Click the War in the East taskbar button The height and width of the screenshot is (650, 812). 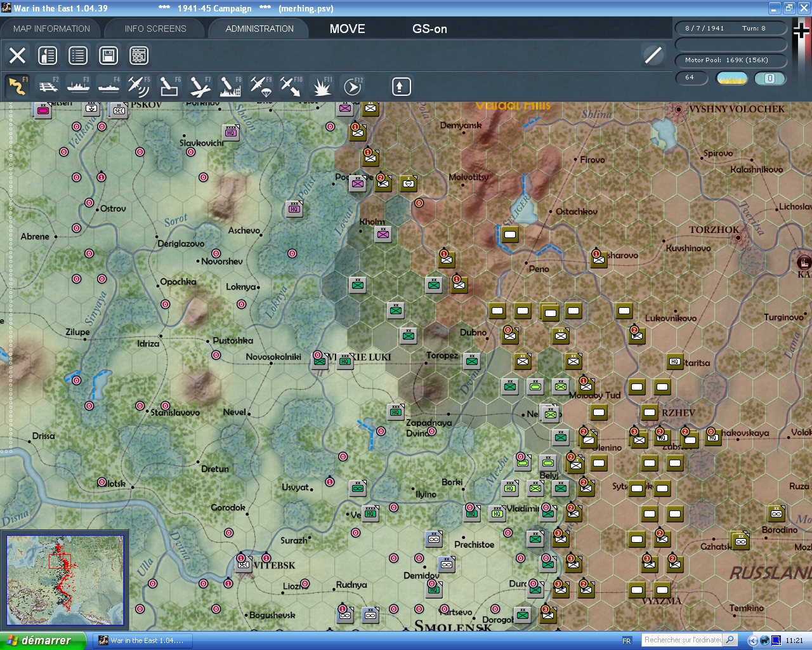click(x=143, y=640)
